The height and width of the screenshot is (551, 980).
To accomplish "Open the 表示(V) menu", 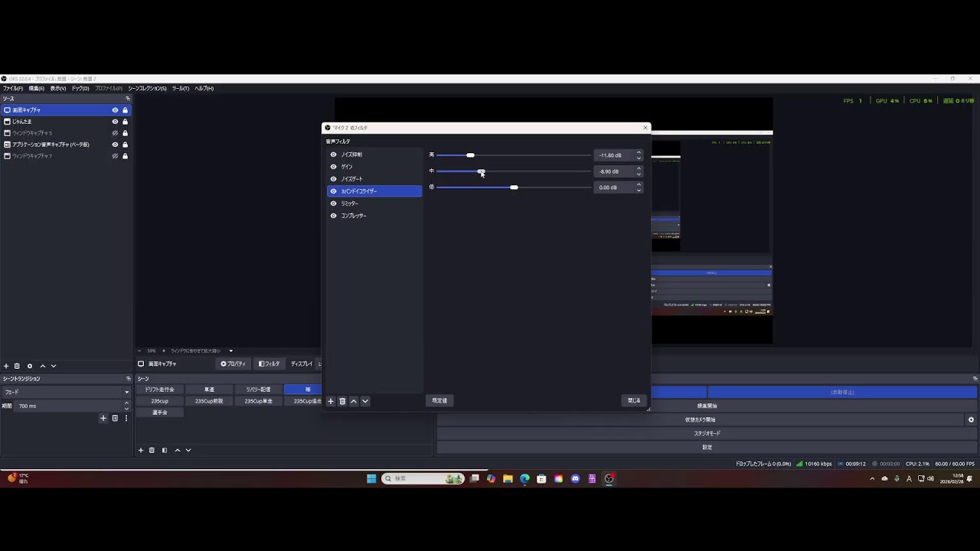I will click(58, 89).
